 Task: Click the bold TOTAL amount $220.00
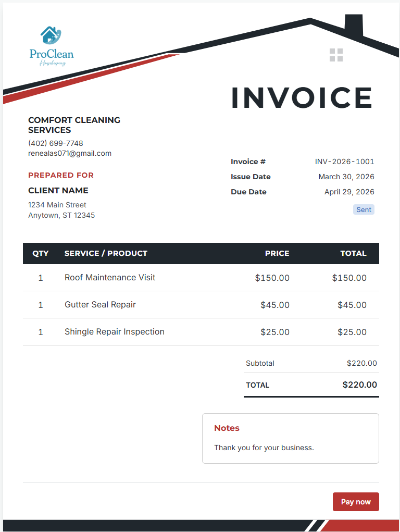[359, 385]
